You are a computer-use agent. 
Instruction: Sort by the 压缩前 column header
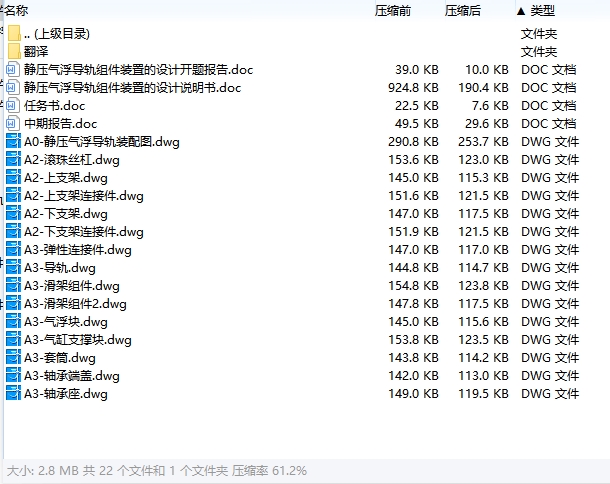point(393,11)
